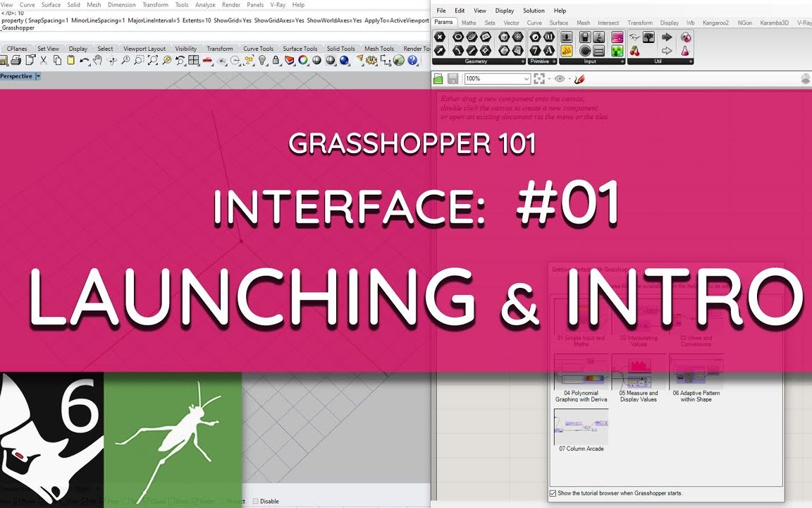
Task: Click the lightbulb icon in Rhino's toolbar
Action: [262, 60]
